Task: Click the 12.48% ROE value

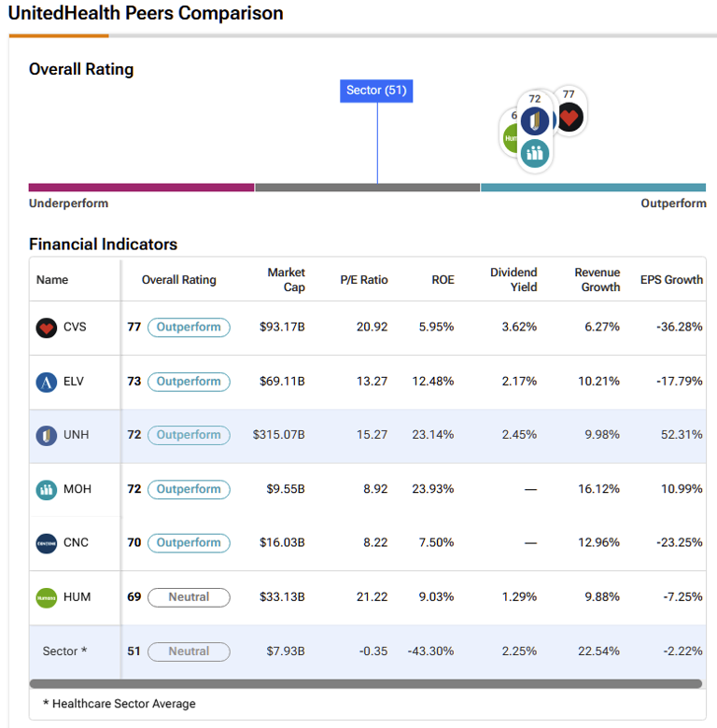Action: (x=433, y=381)
